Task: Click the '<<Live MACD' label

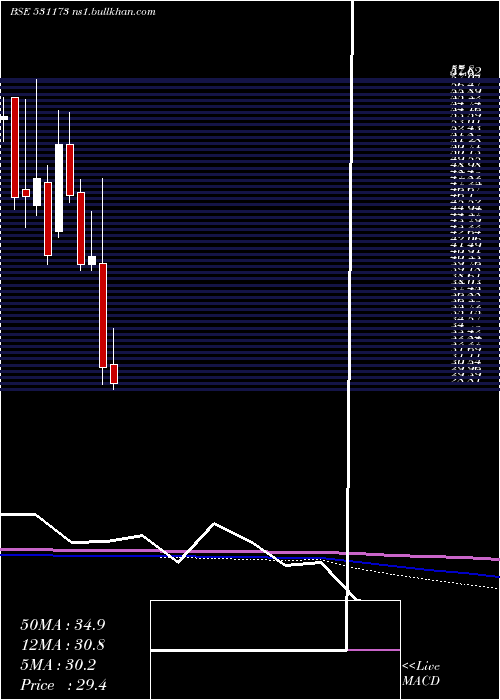Action: coord(421,673)
